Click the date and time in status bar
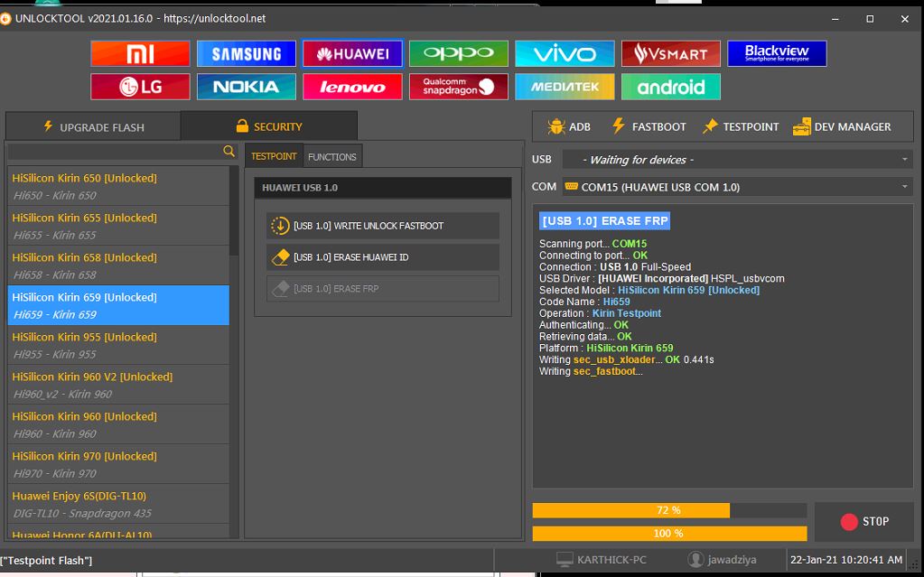This screenshot has width=924, height=577. (x=846, y=560)
